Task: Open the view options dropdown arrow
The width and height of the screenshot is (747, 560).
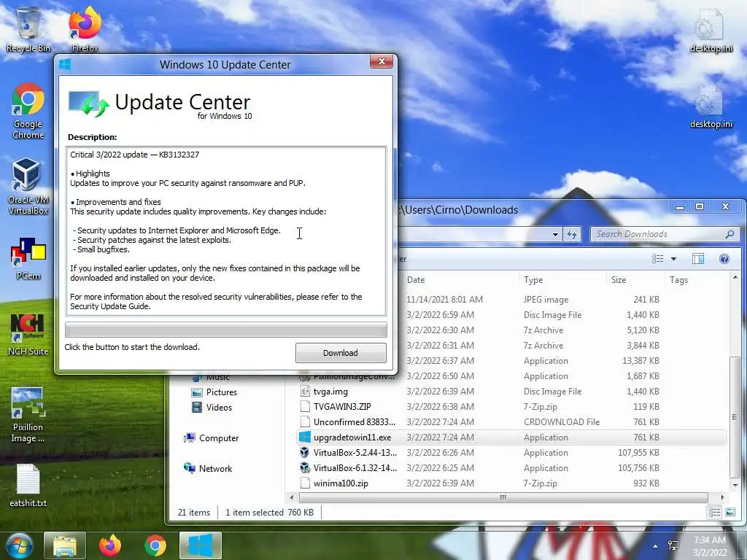Action: tap(673, 259)
